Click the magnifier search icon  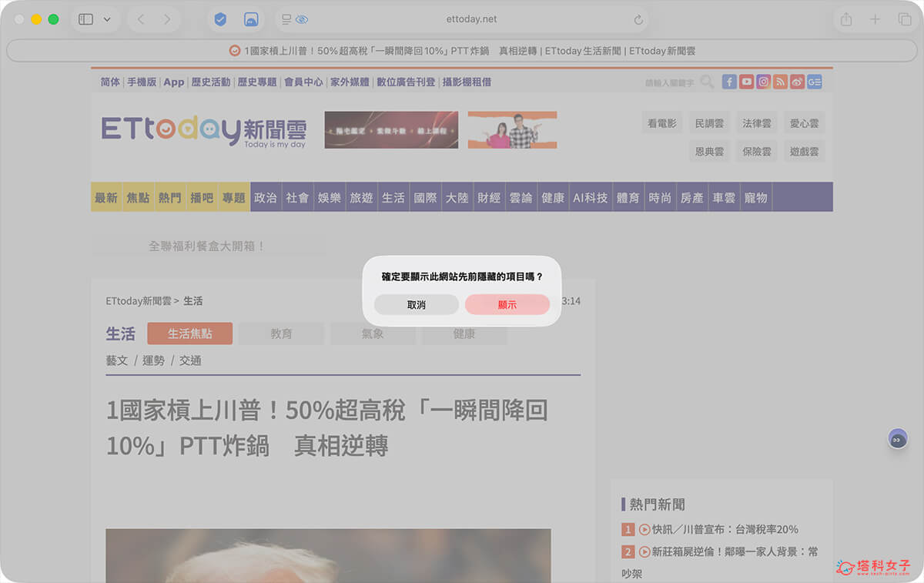click(x=707, y=82)
